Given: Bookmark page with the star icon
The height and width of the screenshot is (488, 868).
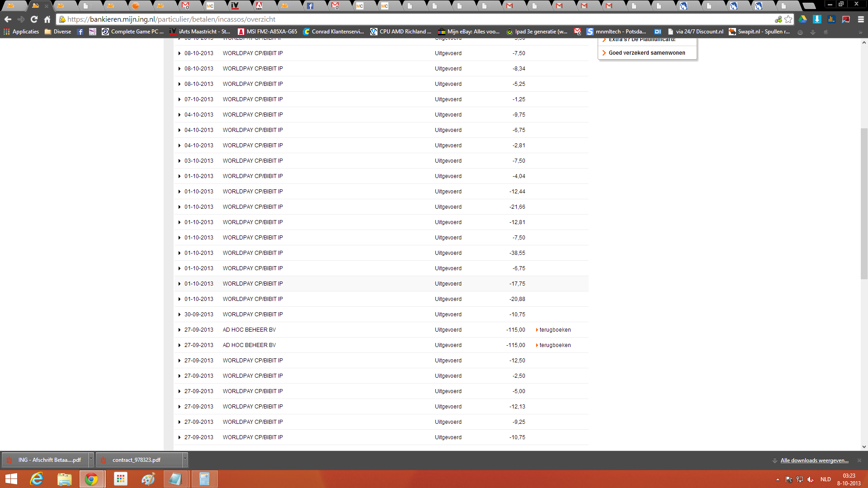Looking at the screenshot, I should (x=788, y=19).
